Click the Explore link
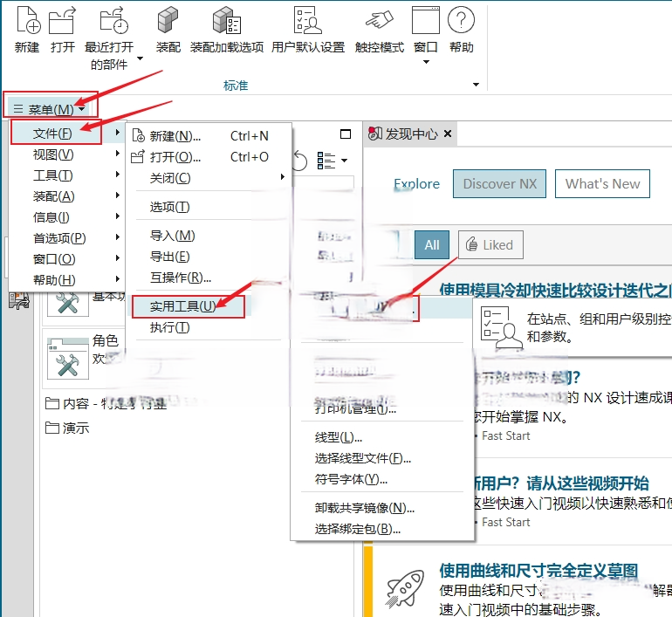Image resolution: width=672 pixels, height=617 pixels. coord(416,184)
